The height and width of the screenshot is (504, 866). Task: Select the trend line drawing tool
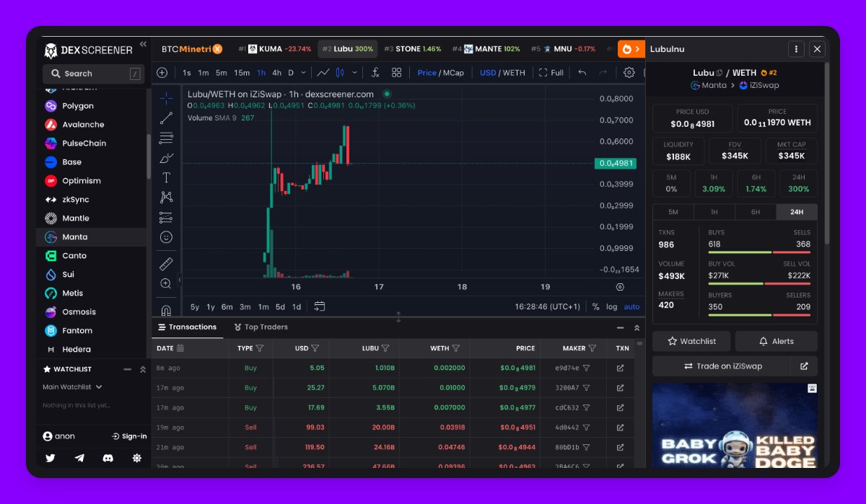[x=166, y=118]
